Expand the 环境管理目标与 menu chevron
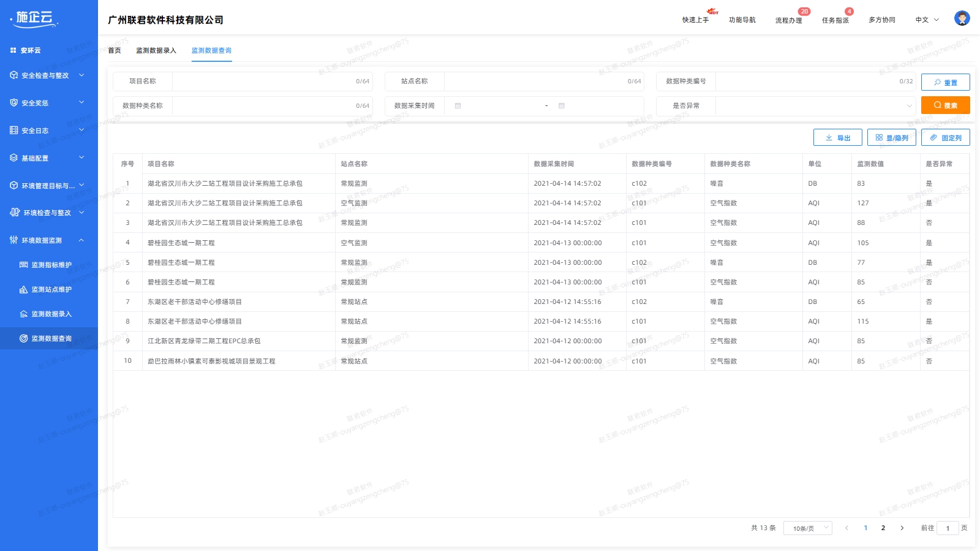 click(x=81, y=185)
